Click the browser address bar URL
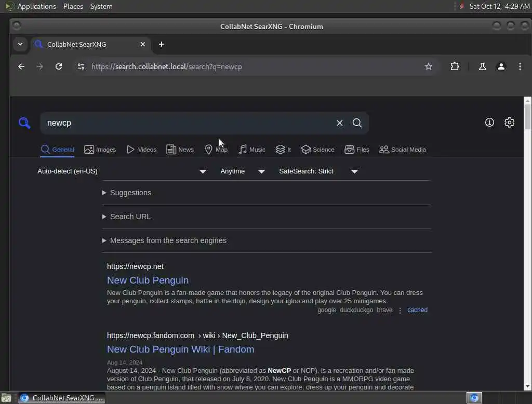 tap(167, 66)
